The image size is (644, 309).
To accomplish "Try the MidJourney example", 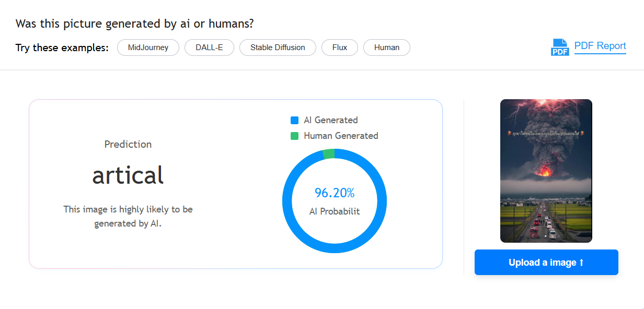I will click(x=148, y=47).
